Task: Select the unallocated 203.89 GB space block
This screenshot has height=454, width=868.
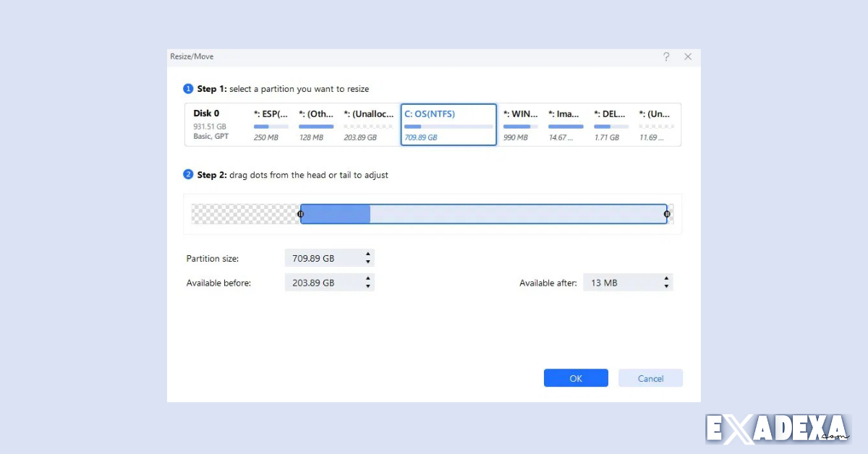Action: tap(367, 124)
